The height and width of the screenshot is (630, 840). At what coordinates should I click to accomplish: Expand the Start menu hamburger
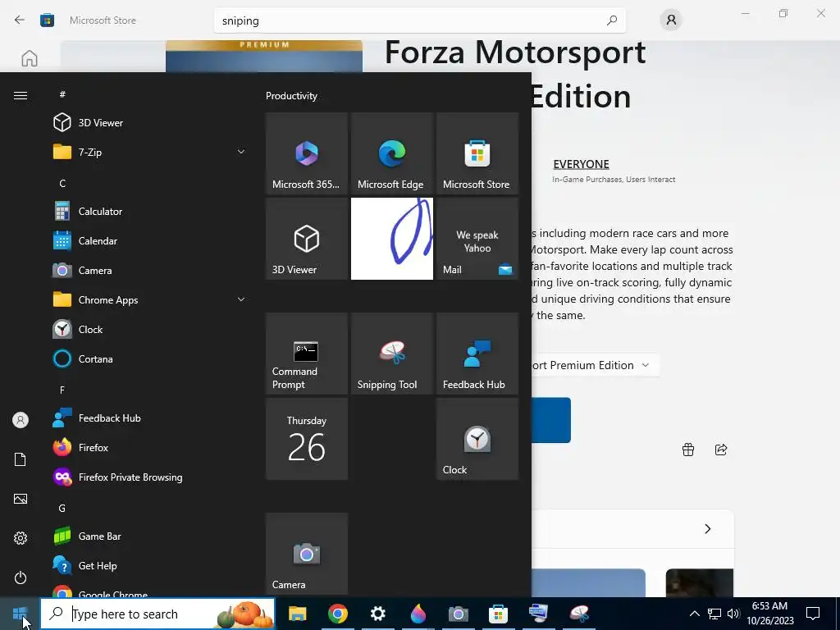point(21,95)
